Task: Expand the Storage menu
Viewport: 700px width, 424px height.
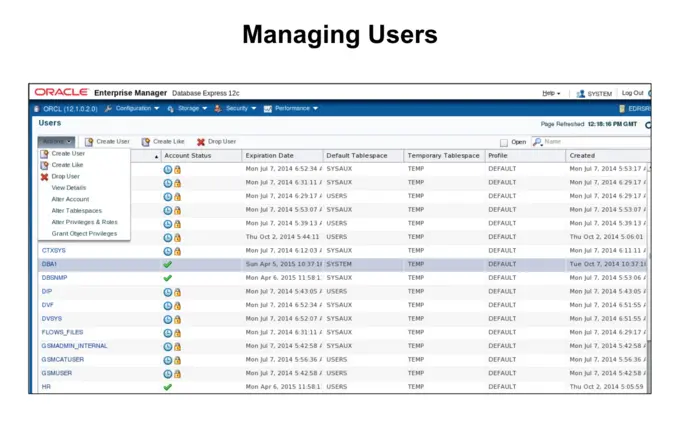Action: [x=192, y=108]
